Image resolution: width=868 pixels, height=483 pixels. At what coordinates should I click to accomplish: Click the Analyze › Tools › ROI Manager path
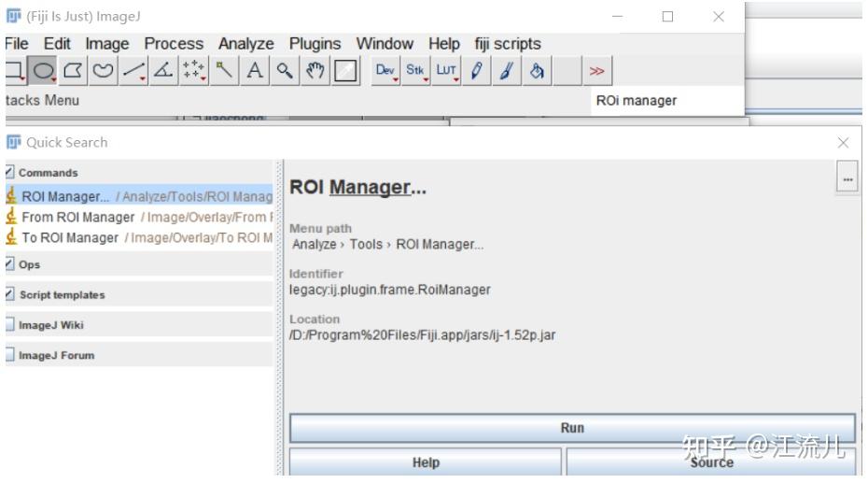coord(387,244)
